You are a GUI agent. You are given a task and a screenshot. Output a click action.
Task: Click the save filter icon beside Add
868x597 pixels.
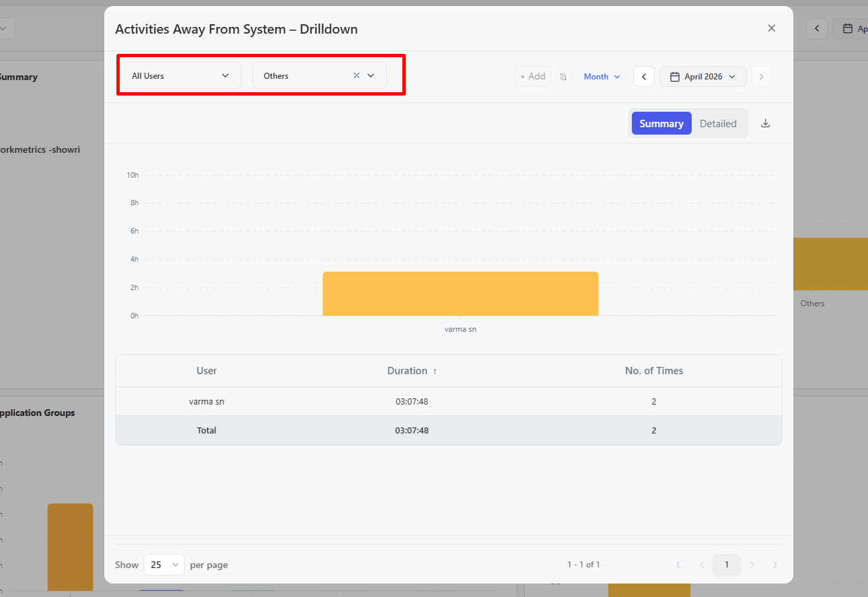(563, 77)
